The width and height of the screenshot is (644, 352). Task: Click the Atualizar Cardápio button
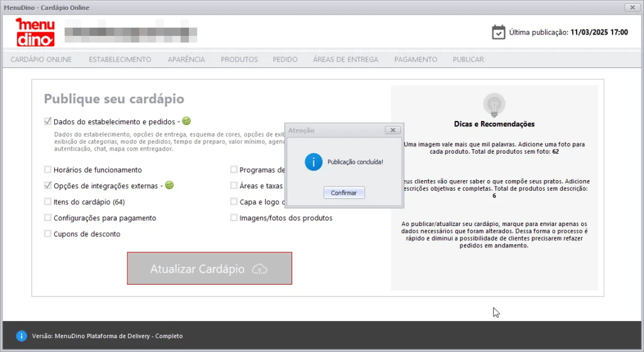tap(209, 269)
